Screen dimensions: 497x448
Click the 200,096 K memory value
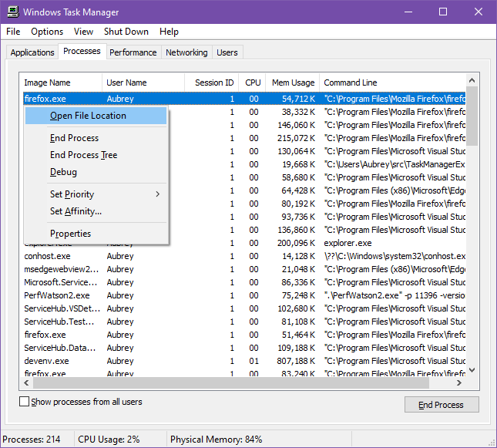[x=296, y=243]
